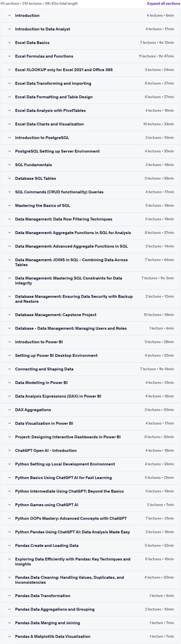Expand the Excel Data Analysis with PivotTables chevron
Viewport: 181px width, 644px height.
coord(10,110)
